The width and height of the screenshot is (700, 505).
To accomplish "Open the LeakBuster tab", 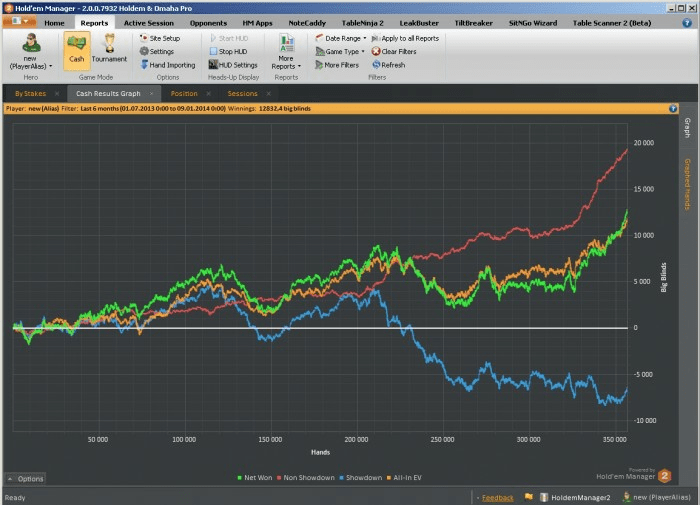I will pyautogui.click(x=419, y=23).
